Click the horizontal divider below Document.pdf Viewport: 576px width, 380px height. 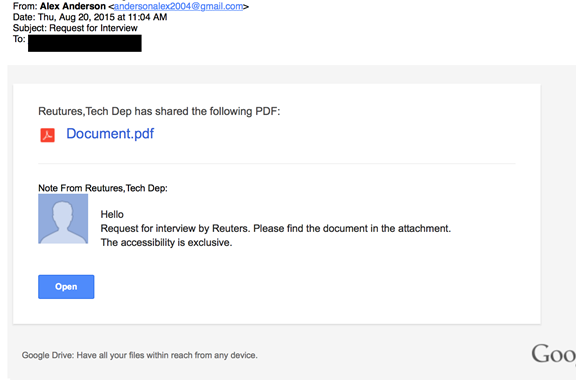[277, 163]
